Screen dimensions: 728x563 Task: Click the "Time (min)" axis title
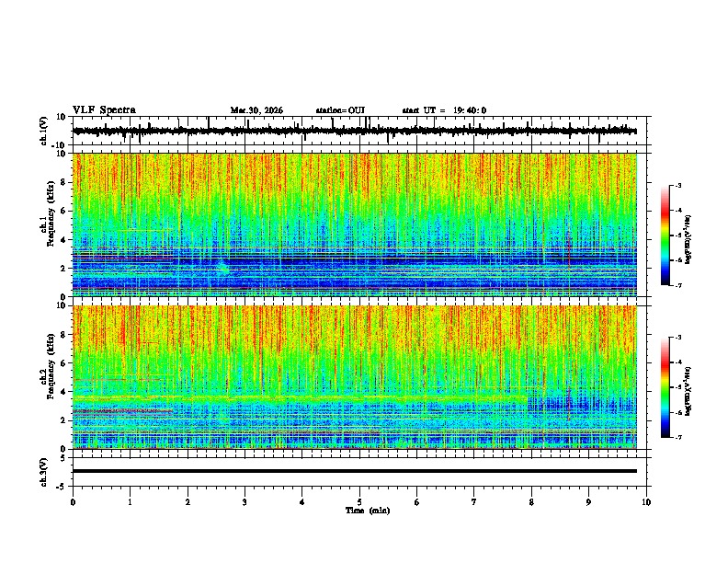click(368, 511)
